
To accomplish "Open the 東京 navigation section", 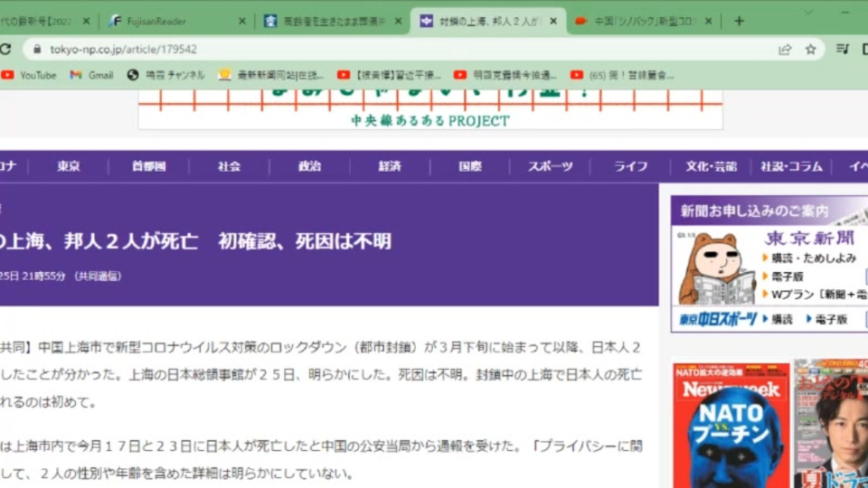I will click(69, 166).
